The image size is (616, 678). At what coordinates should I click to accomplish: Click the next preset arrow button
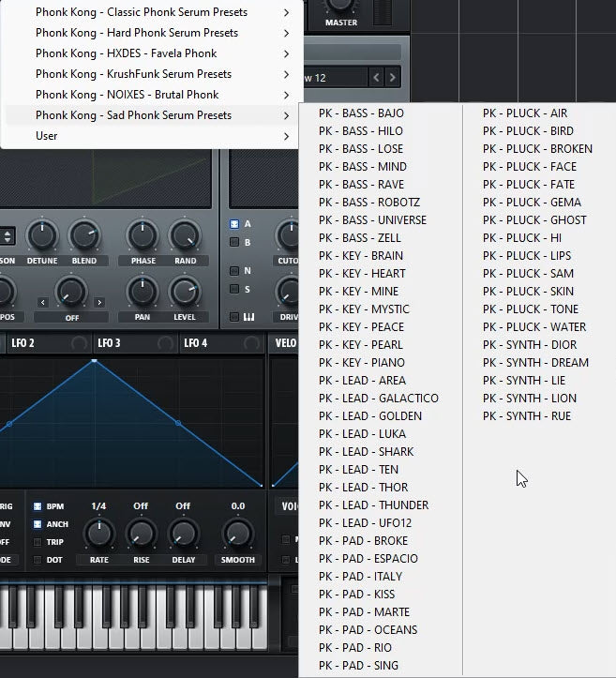[x=393, y=77]
